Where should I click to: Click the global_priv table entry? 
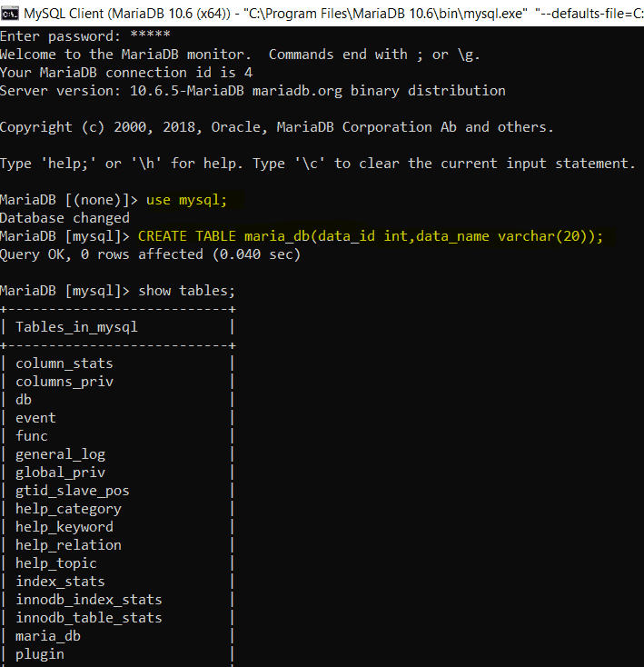(x=60, y=473)
